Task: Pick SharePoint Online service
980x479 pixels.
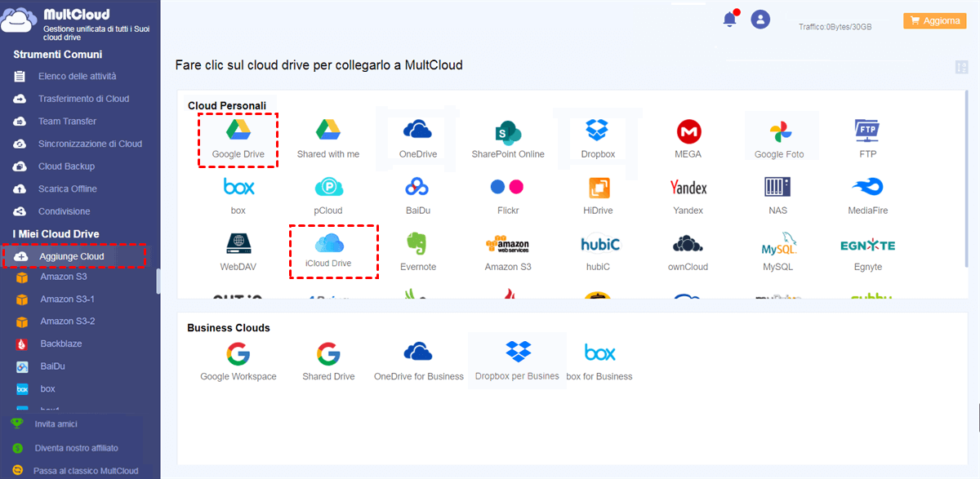Action: click(508, 131)
